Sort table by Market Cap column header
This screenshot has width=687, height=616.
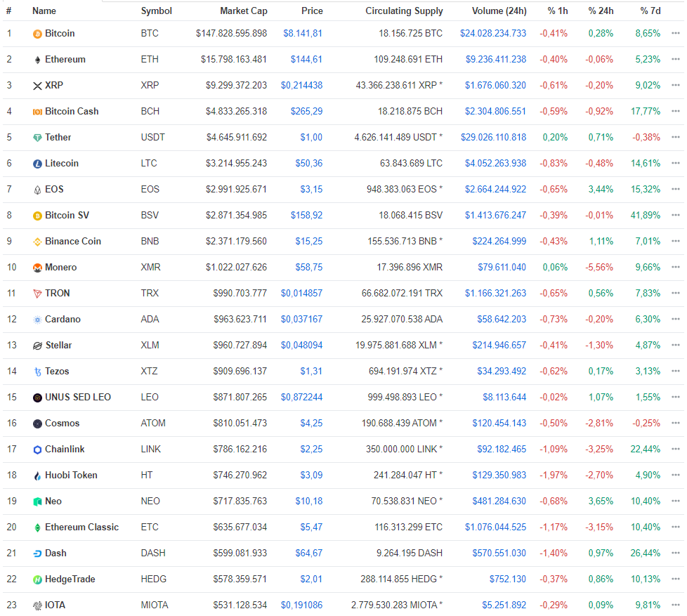[243, 11]
